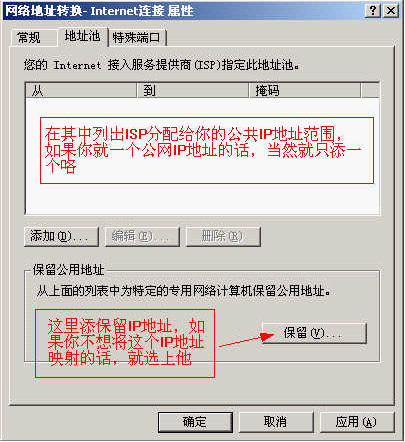405x442 pixels.
Task: Open the 特殊端口 tab
Action: click(137, 38)
